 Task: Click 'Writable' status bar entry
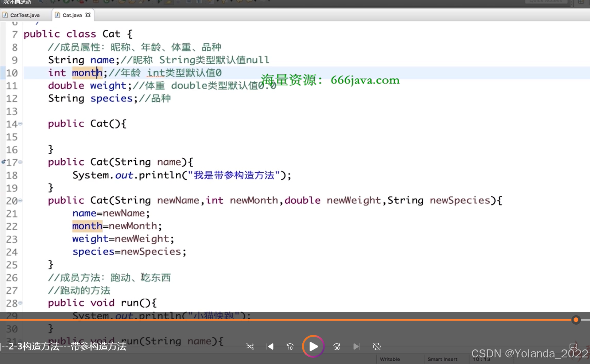pos(390,359)
